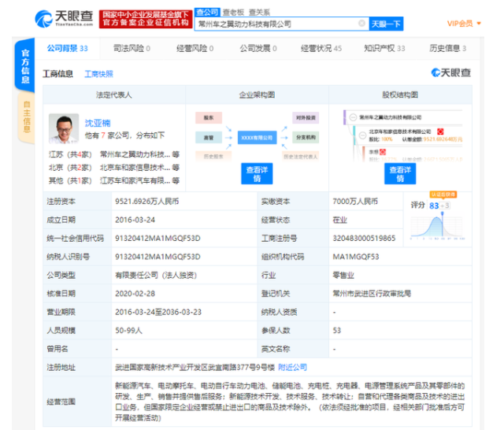Open the 工商快照 link
The image size is (504, 430).
point(99,74)
